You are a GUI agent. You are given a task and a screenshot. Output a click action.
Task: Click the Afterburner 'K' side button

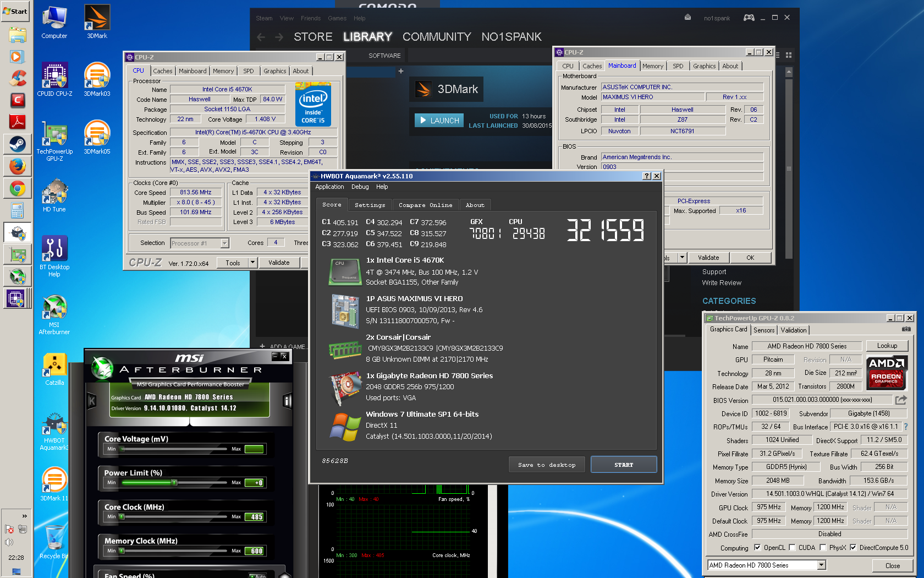[x=92, y=401]
